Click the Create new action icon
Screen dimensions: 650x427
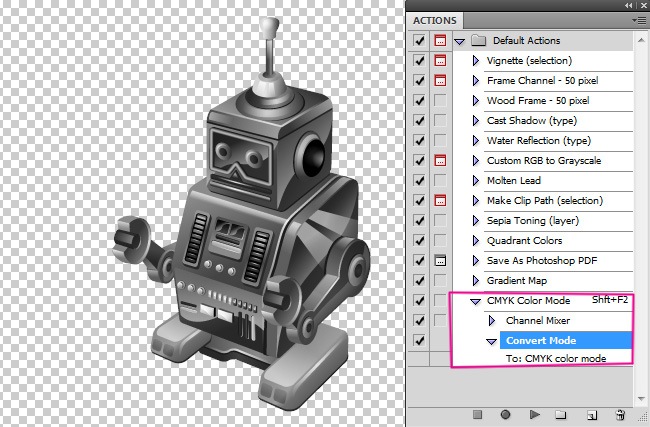pyautogui.click(x=591, y=413)
